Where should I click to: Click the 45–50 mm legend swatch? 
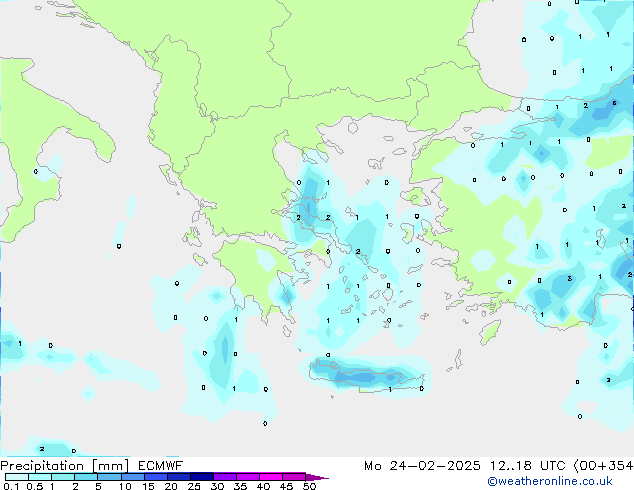(294, 477)
